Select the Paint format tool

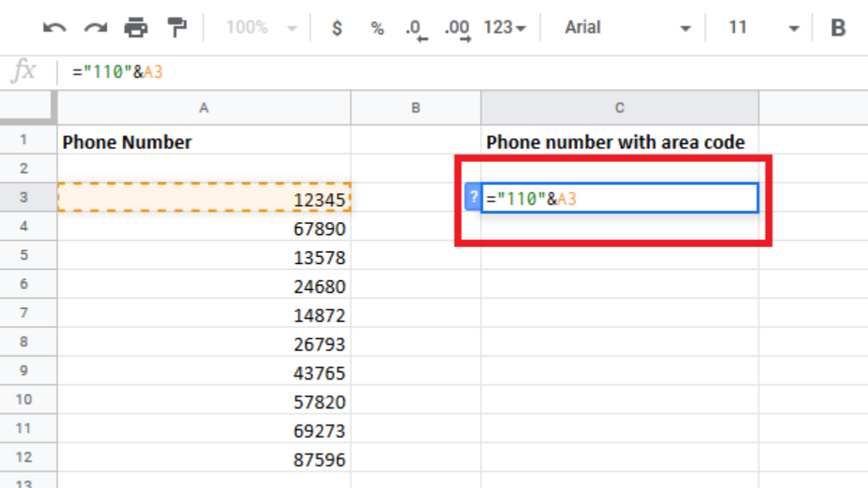tap(176, 28)
